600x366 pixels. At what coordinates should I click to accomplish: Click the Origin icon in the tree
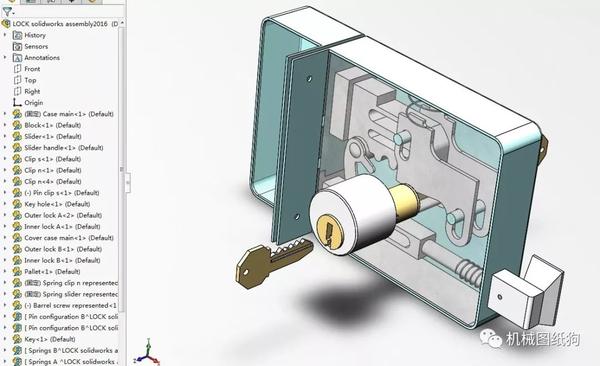click(x=17, y=103)
